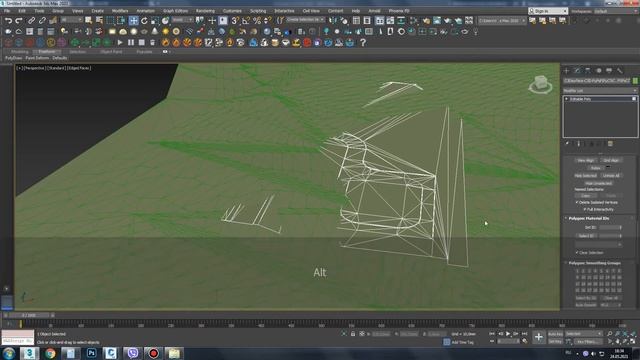This screenshot has width=640, height=360.
Task: Switch to the Freeform ribbon tab
Action: coord(47,52)
